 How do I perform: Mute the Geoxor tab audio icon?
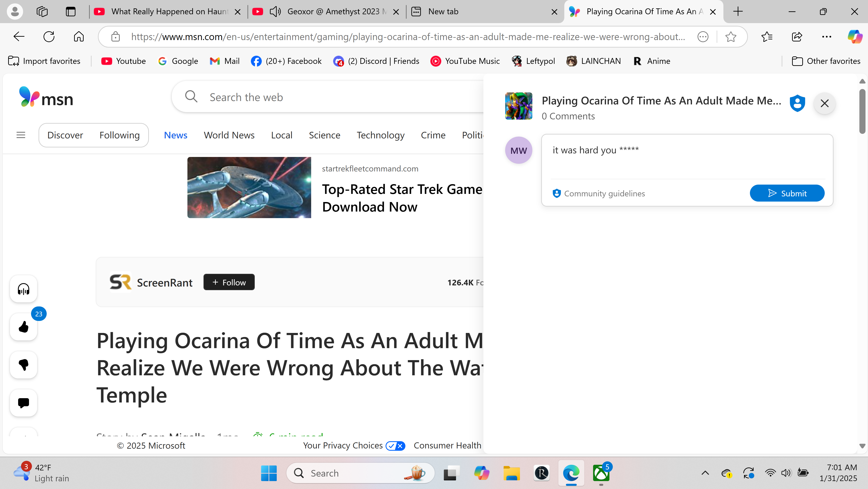click(x=275, y=12)
